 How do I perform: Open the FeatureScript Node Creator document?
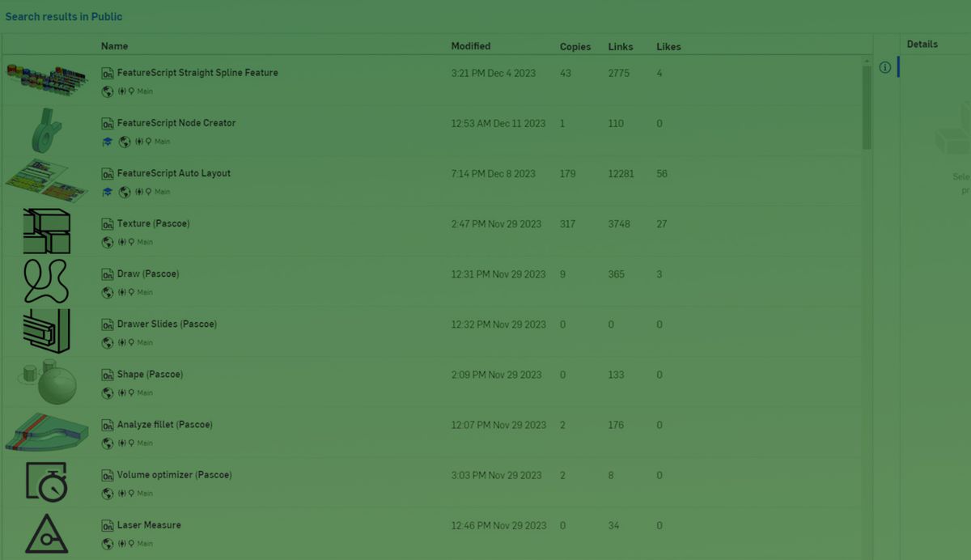(x=176, y=123)
